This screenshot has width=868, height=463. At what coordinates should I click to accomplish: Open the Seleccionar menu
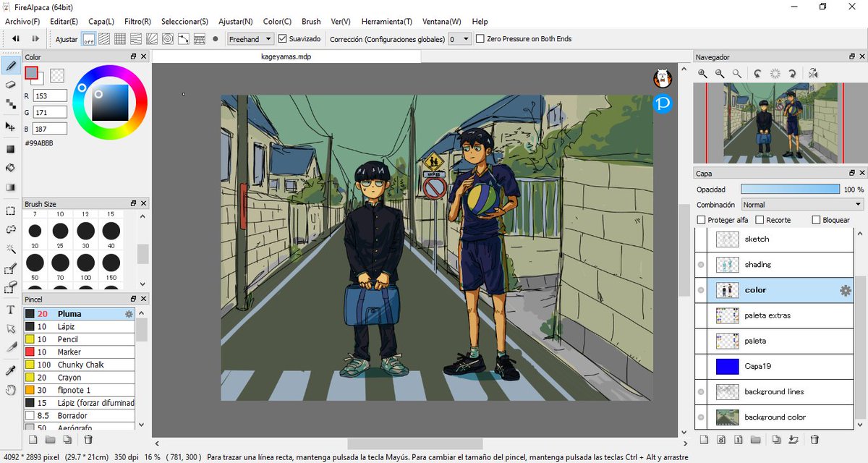click(184, 21)
